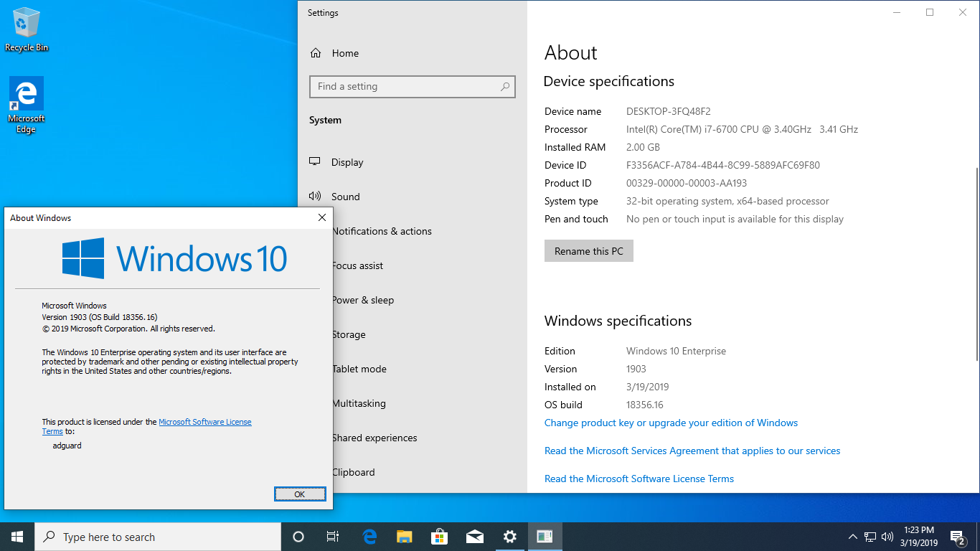The image size is (980, 551).
Task: Click Version 1903 text in About Windows dialog
Action: (100, 317)
